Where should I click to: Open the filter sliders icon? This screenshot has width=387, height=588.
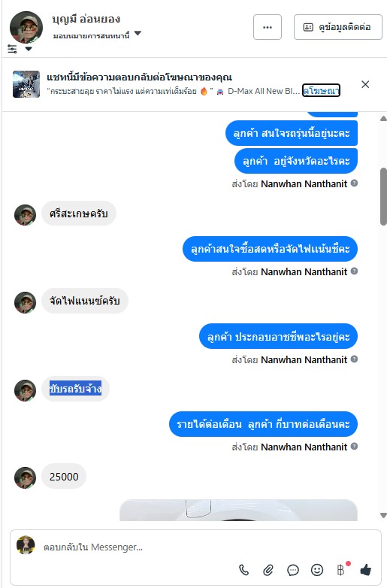click(x=12, y=49)
